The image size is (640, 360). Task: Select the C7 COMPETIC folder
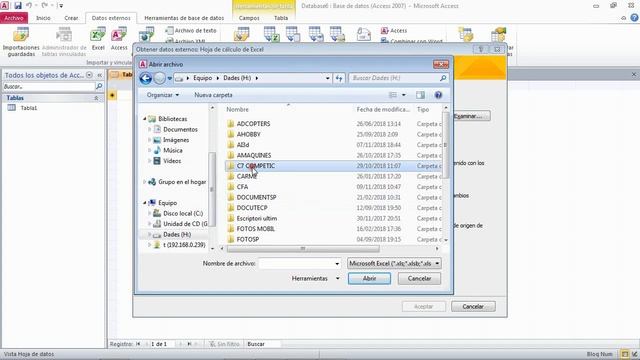click(256, 166)
